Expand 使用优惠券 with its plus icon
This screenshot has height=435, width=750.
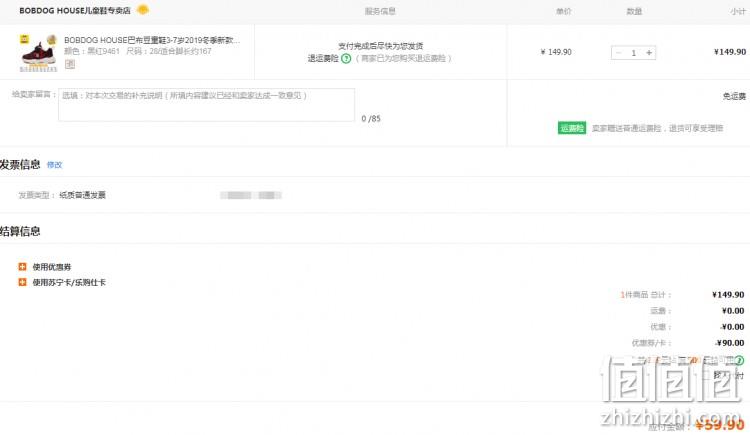[22, 267]
